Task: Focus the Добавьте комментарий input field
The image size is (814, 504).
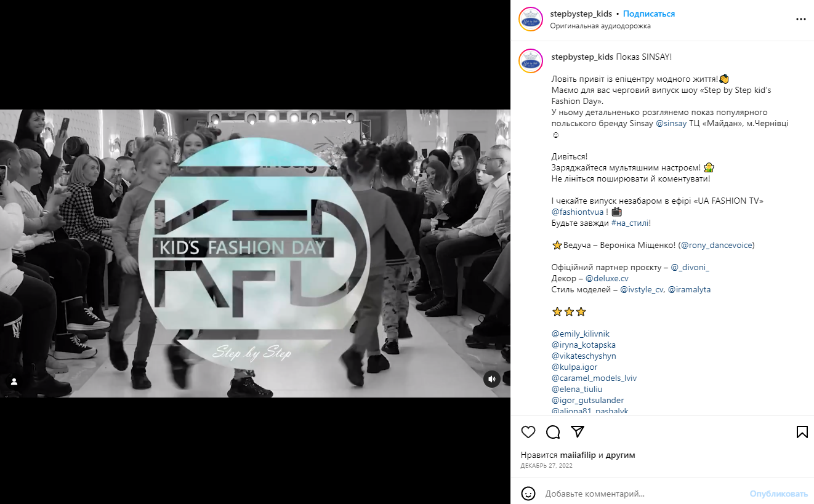Action: (x=643, y=494)
